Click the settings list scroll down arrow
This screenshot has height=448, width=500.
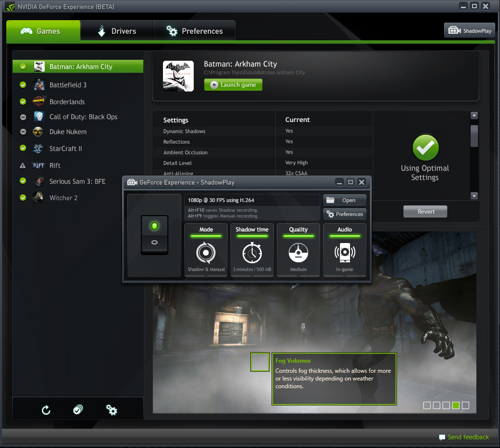pyautogui.click(x=474, y=196)
